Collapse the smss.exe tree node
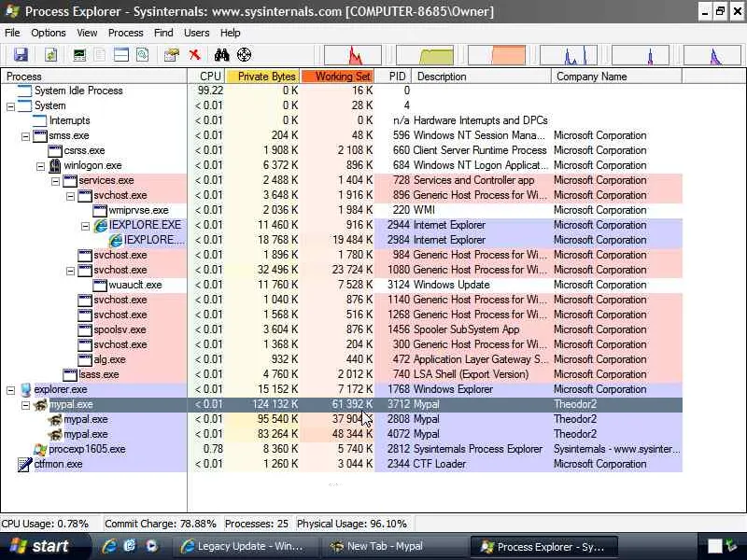747x560 pixels. [x=26, y=136]
